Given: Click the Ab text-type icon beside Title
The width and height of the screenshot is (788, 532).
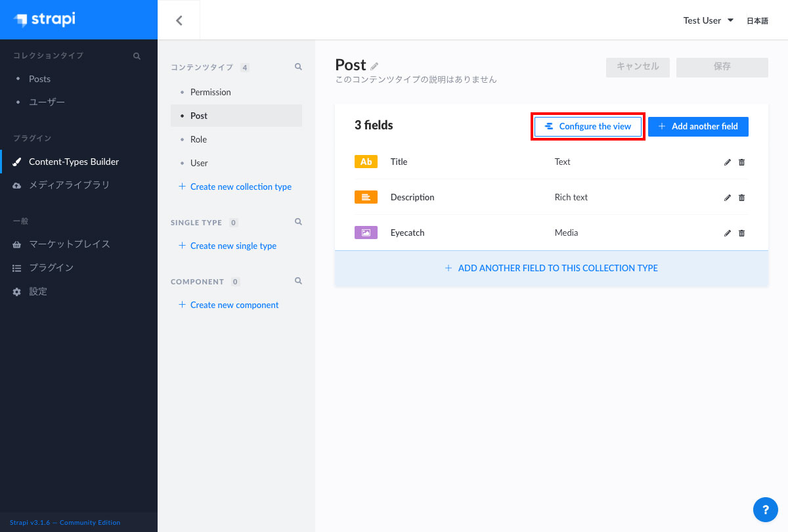Looking at the screenshot, I should tap(366, 161).
